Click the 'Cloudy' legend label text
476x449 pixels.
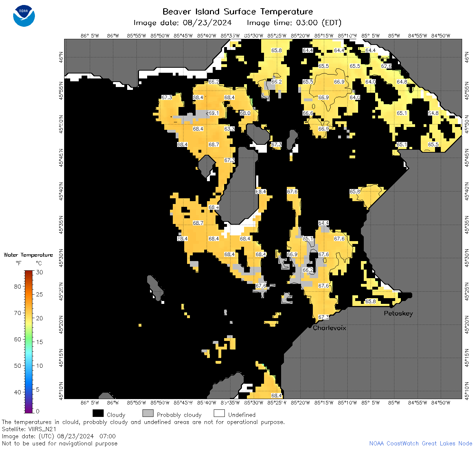point(116,415)
